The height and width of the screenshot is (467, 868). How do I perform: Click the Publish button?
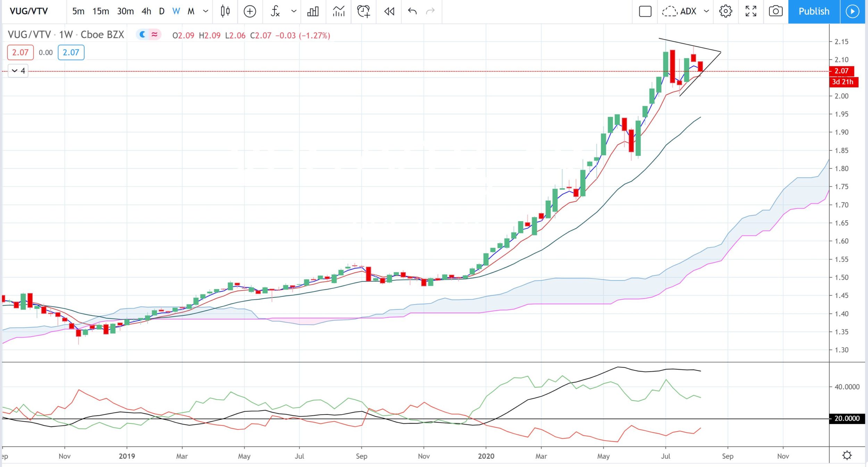tap(814, 11)
